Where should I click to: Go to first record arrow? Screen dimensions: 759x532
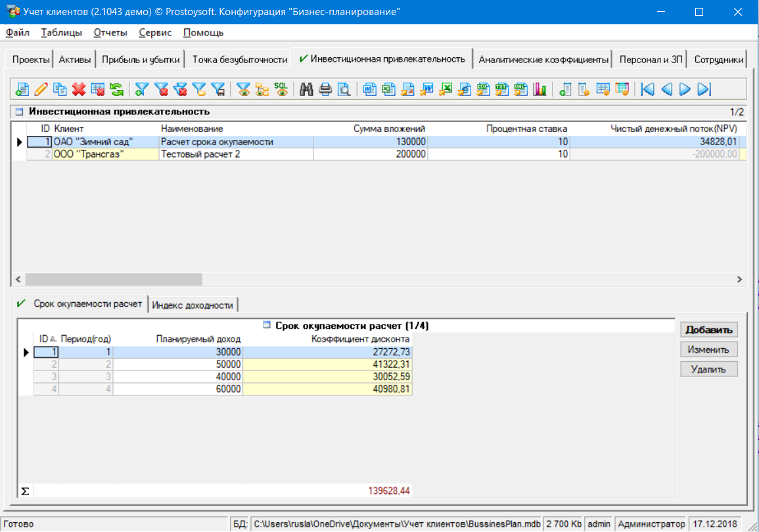pyautogui.click(x=648, y=89)
